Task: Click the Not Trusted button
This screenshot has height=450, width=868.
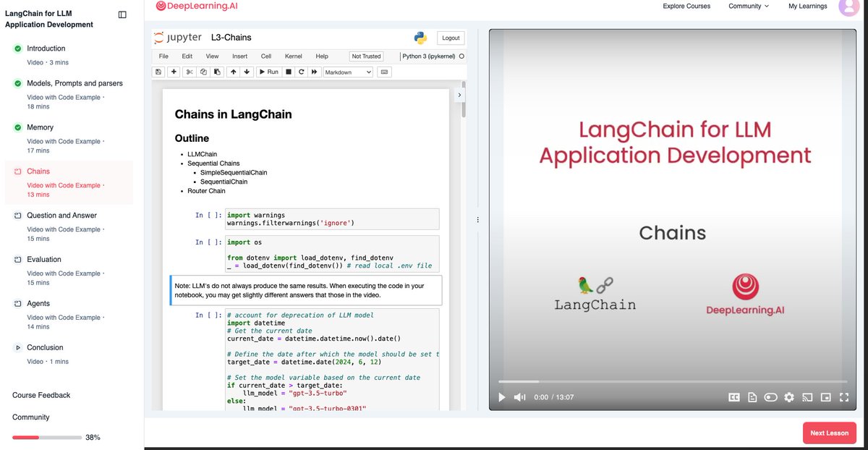Action: (x=366, y=56)
